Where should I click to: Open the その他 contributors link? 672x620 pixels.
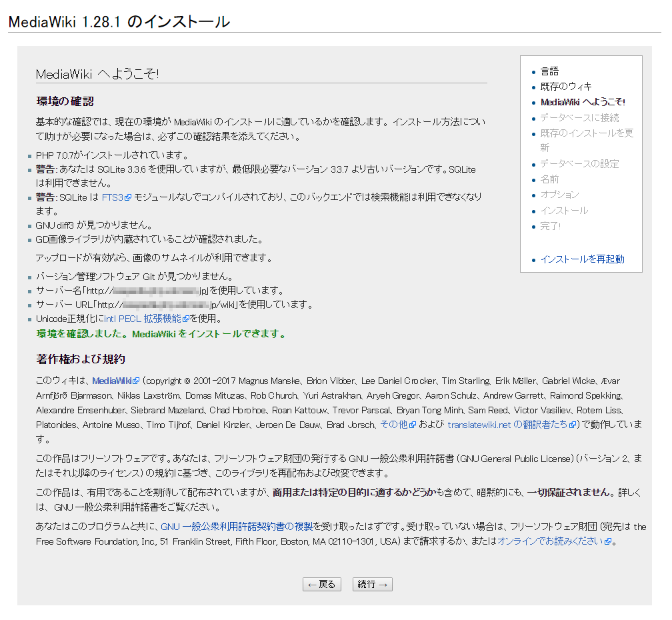(398, 425)
